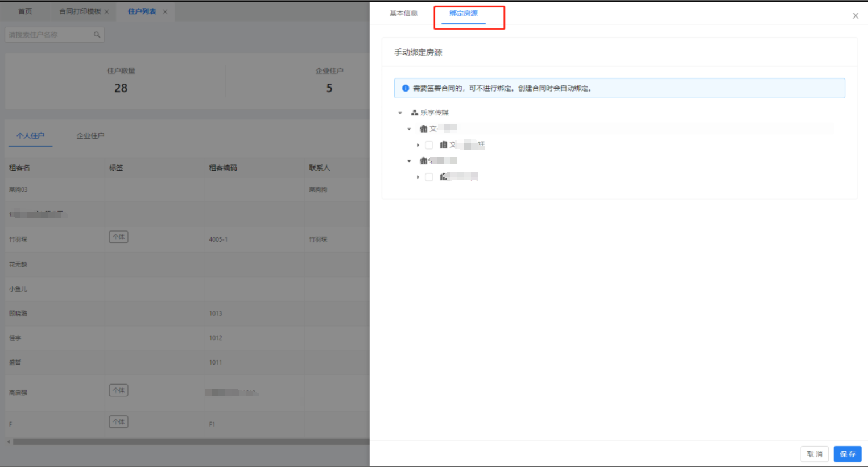Click the blue info icon in the notice

(406, 88)
